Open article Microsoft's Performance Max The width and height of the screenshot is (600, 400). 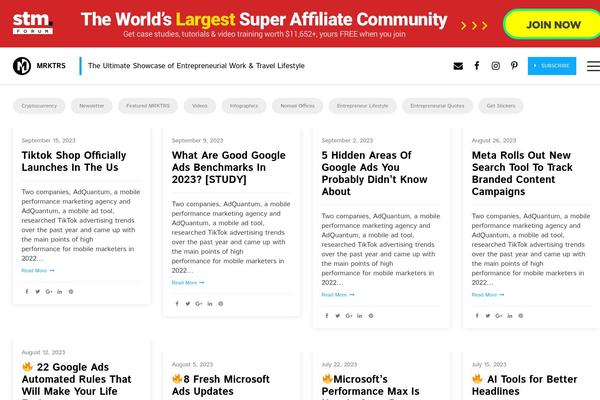pyautogui.click(x=370, y=386)
